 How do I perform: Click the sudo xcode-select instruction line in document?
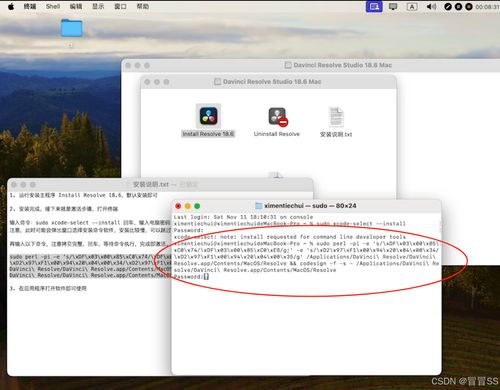click(x=90, y=223)
